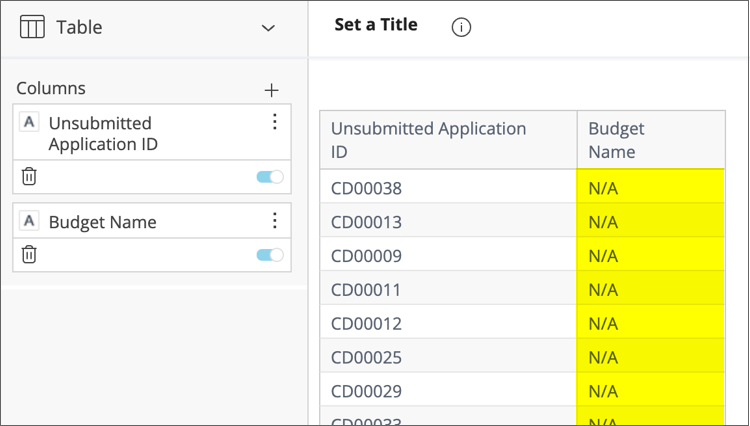
Task: Add a new column with the plus icon
Action: tap(271, 90)
